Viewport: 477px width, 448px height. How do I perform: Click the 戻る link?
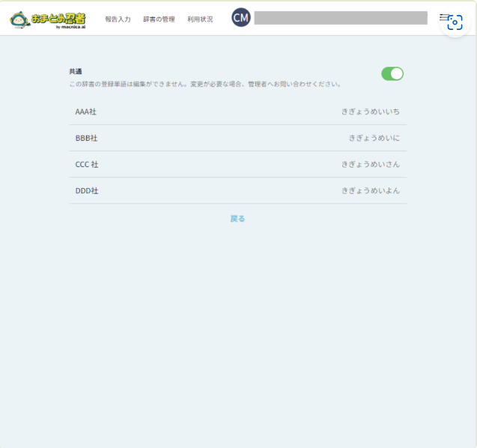[x=237, y=219]
